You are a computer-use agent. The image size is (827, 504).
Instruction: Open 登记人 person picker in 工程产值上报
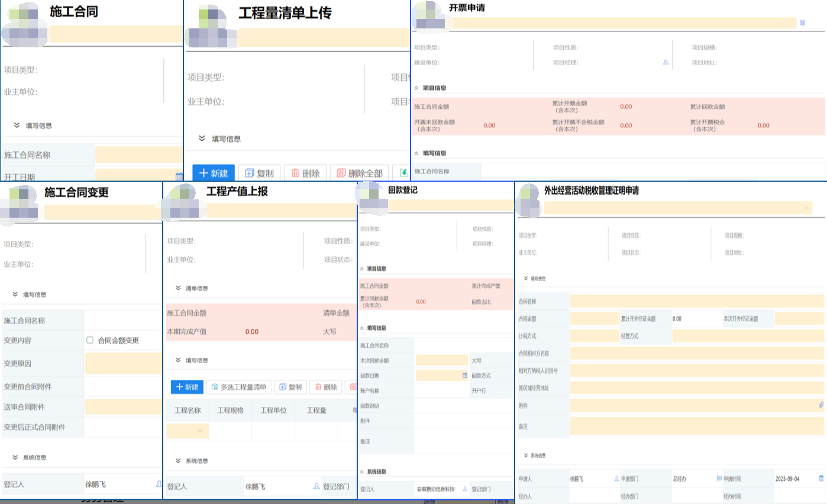tap(316, 487)
